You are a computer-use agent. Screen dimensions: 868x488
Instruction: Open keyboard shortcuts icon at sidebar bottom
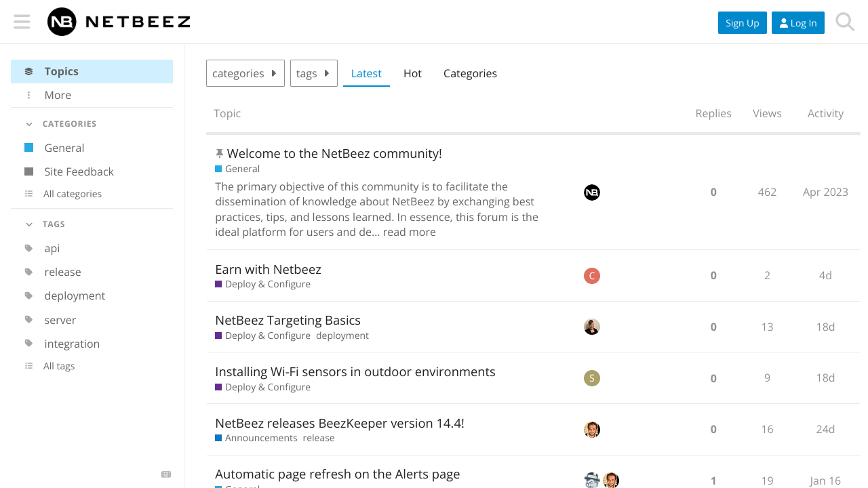(166, 474)
